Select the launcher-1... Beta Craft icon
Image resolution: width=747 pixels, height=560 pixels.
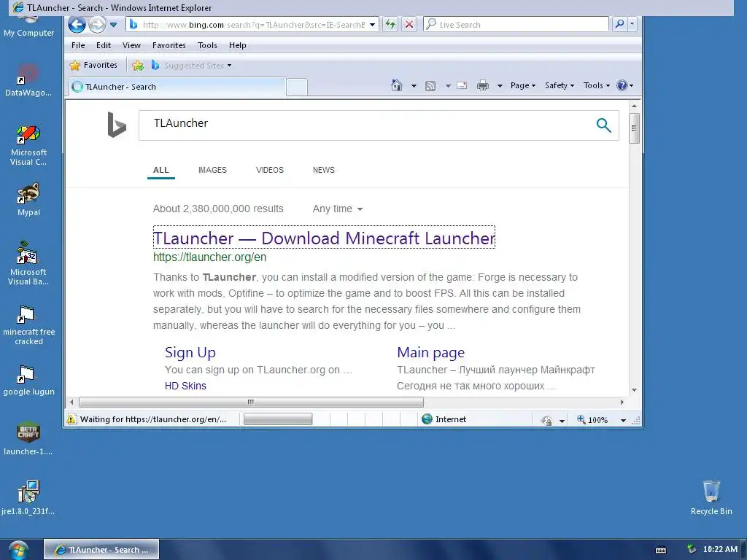pos(28,438)
